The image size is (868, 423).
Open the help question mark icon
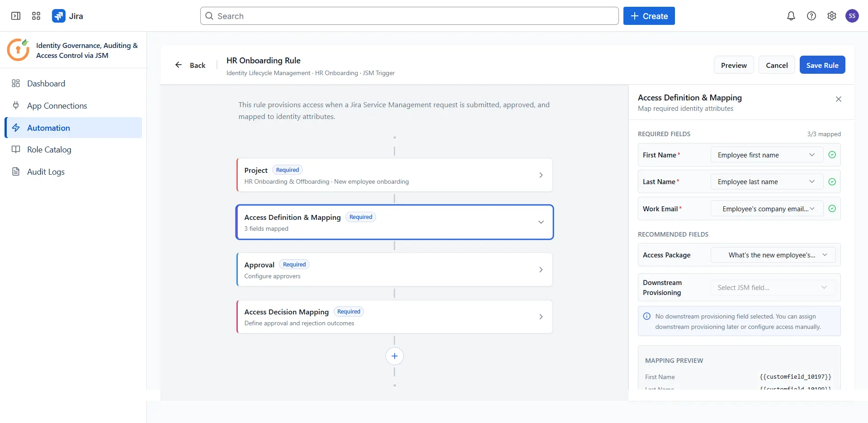coord(811,16)
